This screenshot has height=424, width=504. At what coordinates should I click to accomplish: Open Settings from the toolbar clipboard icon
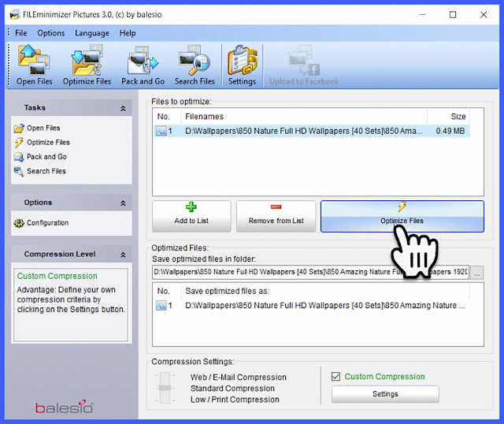[x=242, y=65]
